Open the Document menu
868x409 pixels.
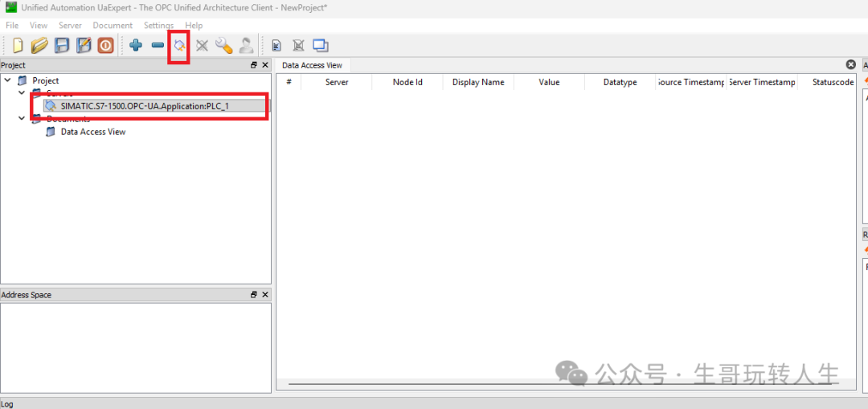113,26
